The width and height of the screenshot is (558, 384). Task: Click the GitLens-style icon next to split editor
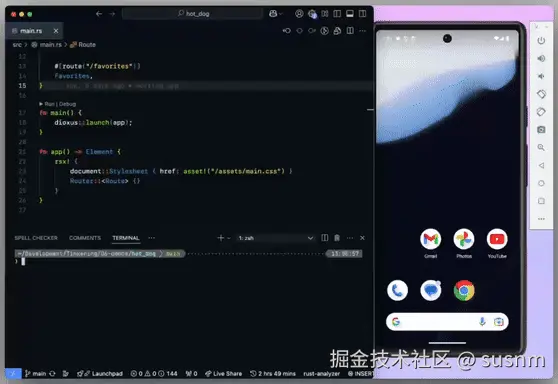coord(337,31)
